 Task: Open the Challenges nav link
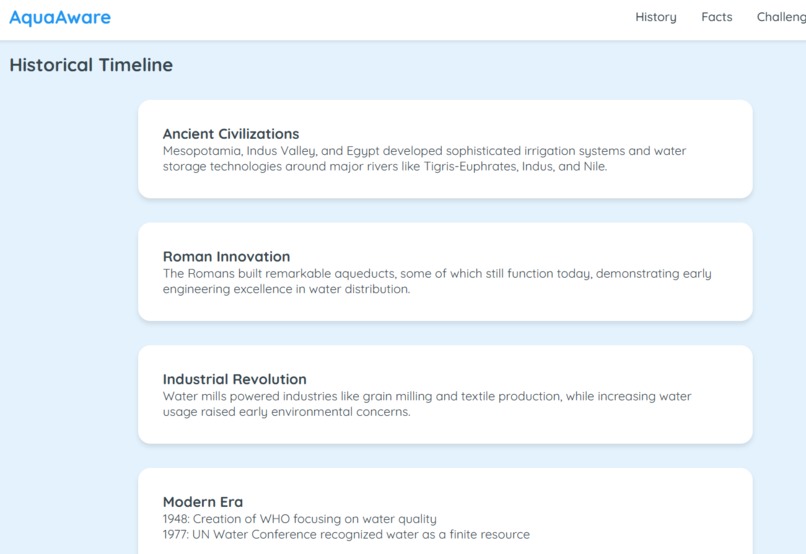(781, 17)
